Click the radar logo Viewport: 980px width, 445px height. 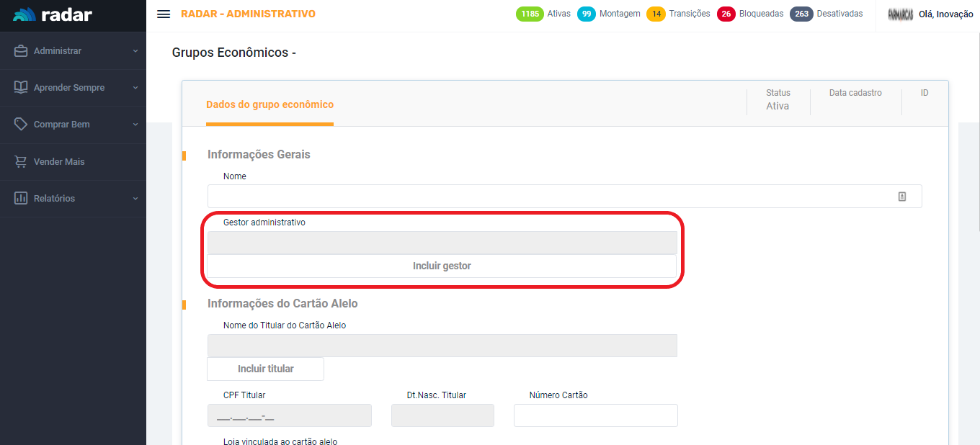pos(53,15)
